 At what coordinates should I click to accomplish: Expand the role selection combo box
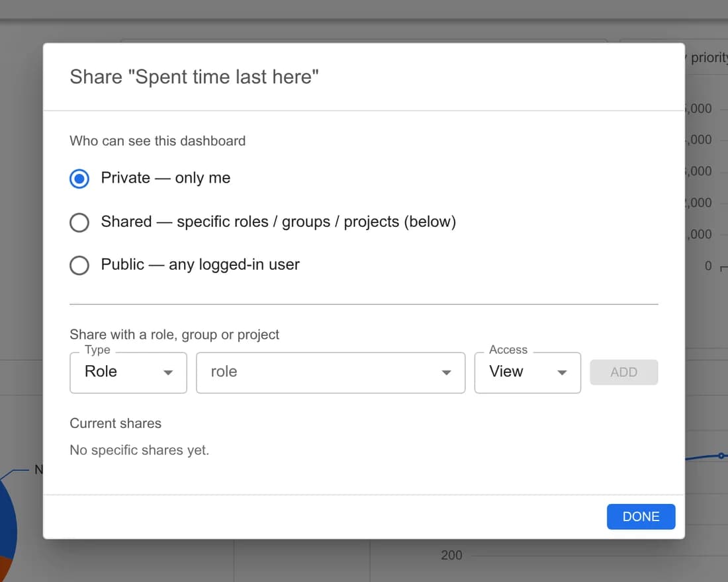(x=330, y=372)
